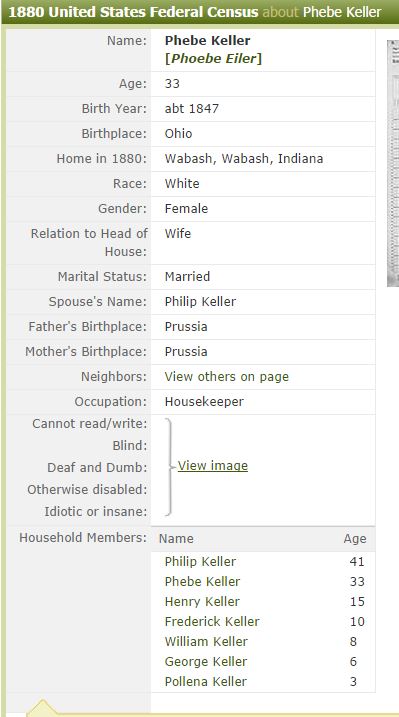Viewport: 399px width, 717px height.
Task: Click the Phoebe Eiler alternate name link
Action: [x=213, y=59]
